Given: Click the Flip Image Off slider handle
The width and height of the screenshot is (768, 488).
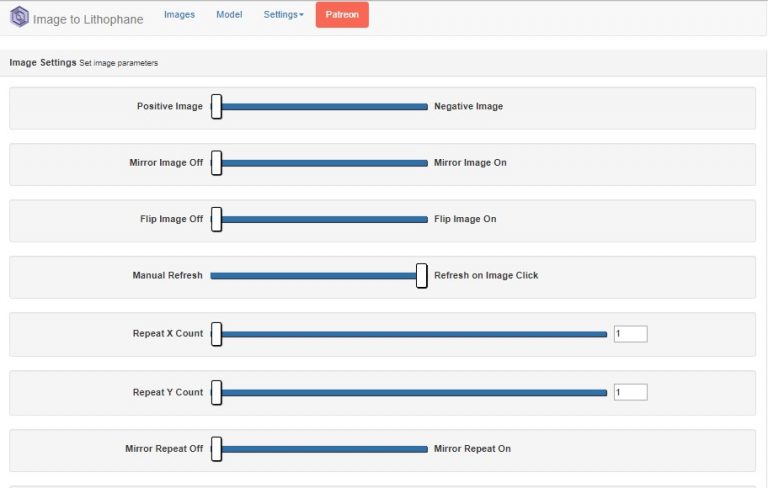Looking at the screenshot, I should (216, 220).
